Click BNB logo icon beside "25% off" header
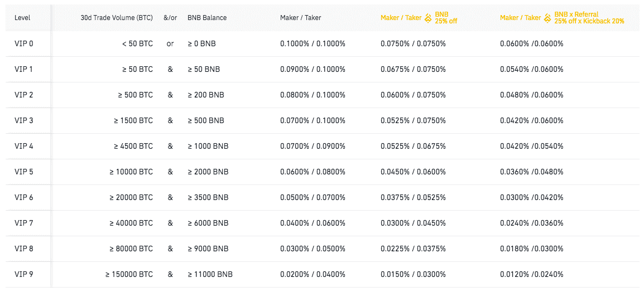Viewport: 644px width, 292px height. point(428,18)
